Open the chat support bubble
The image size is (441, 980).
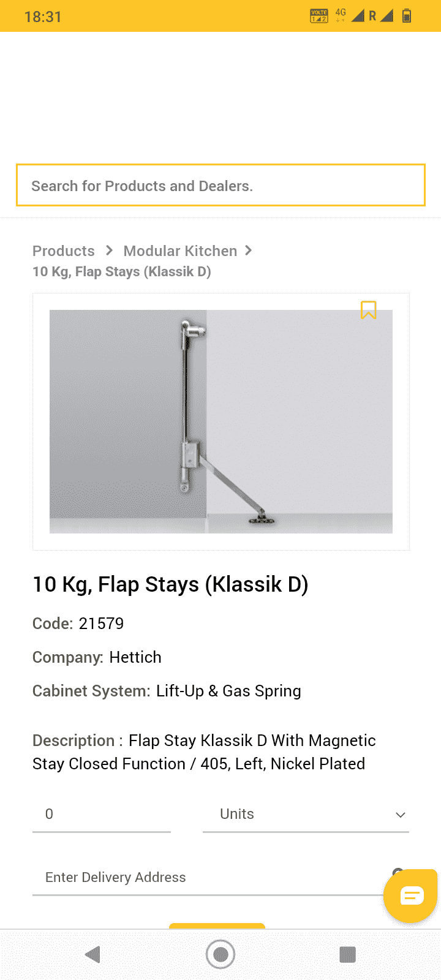[411, 896]
